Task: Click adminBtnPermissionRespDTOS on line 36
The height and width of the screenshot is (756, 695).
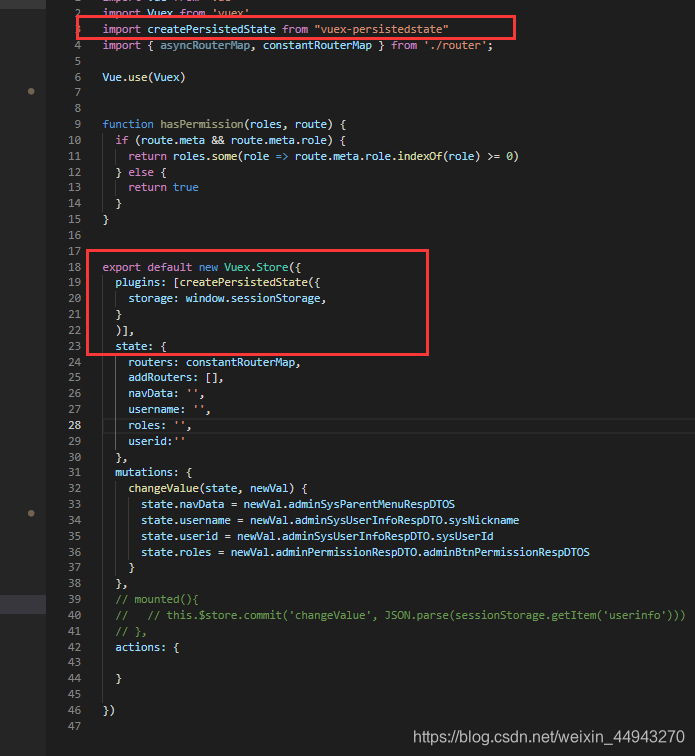Action: coord(506,552)
